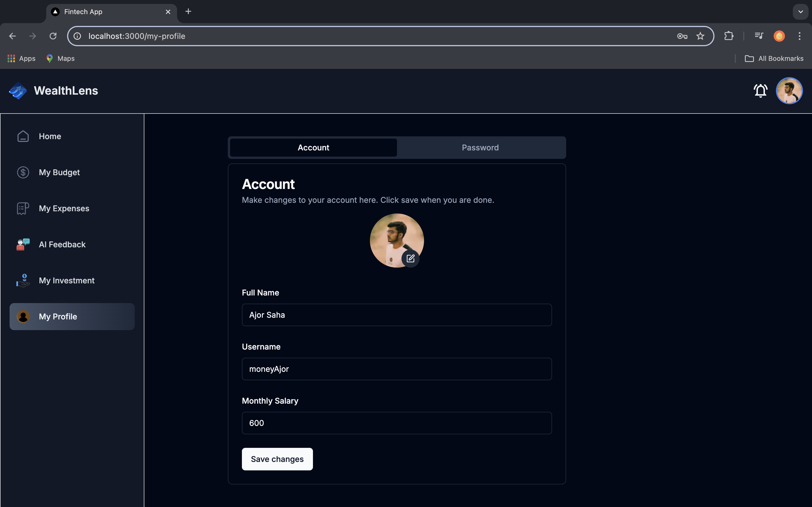The height and width of the screenshot is (507, 812).
Task: Select the Account tab
Action: click(314, 148)
